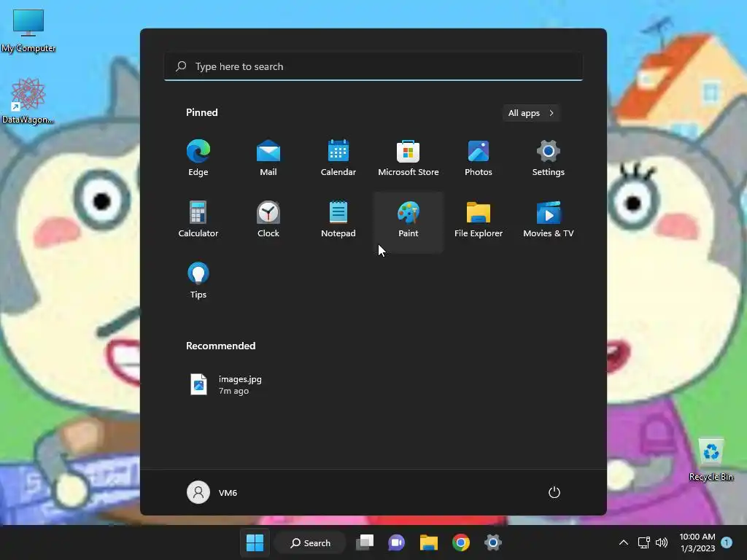747x560 pixels.
Task: Launch Movies & TV
Action: (x=549, y=219)
